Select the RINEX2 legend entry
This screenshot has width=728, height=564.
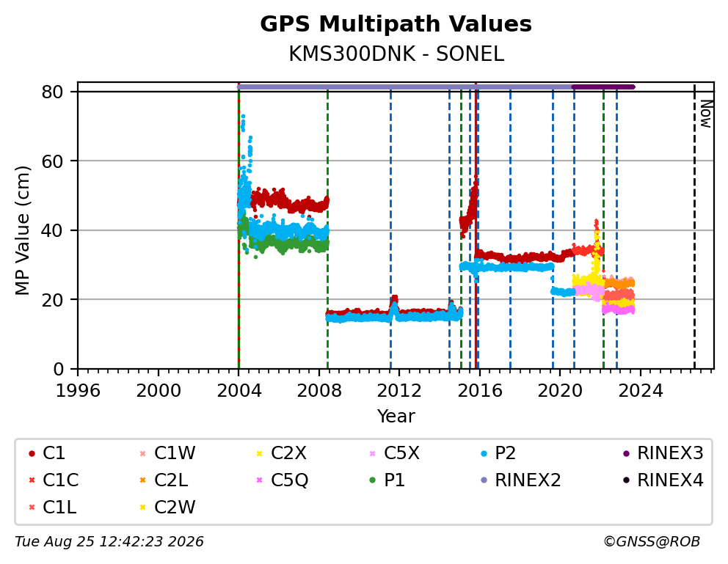[x=520, y=480]
